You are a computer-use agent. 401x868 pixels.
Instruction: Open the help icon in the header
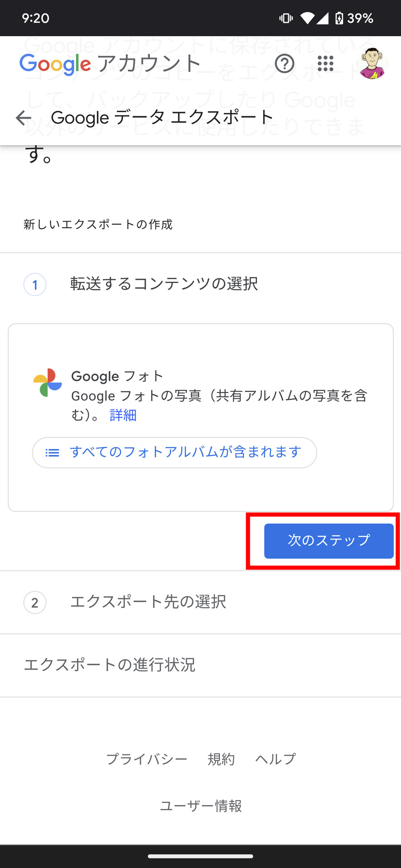click(x=285, y=64)
